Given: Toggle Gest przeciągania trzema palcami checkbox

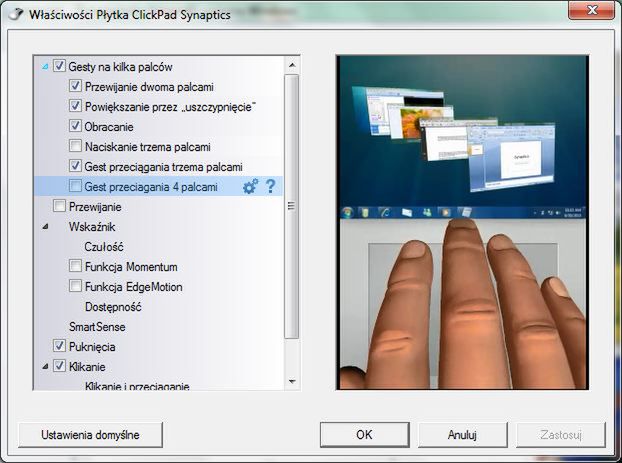Looking at the screenshot, I should coord(75,166).
